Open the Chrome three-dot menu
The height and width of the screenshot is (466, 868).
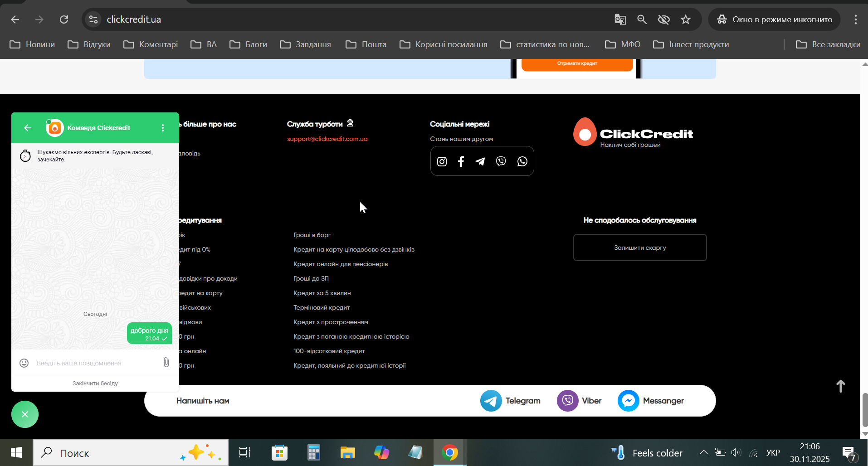[x=856, y=19]
